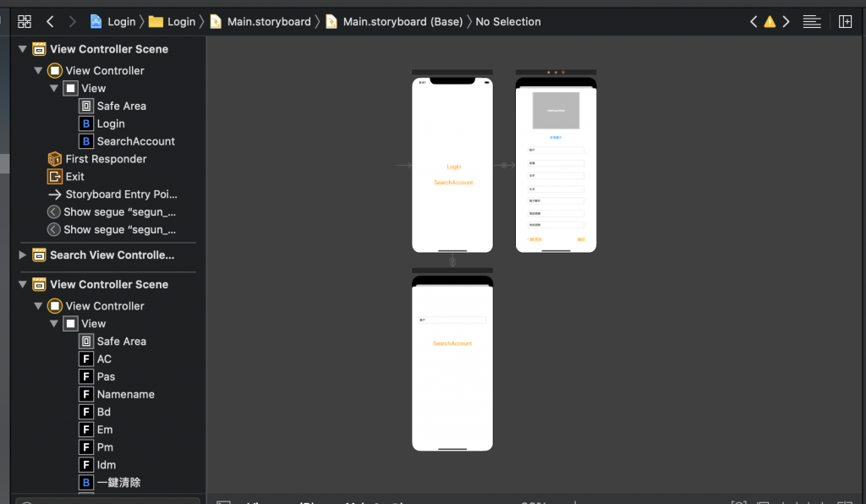Select the Exit item in outline
The image size is (866, 504).
pyautogui.click(x=66, y=177)
